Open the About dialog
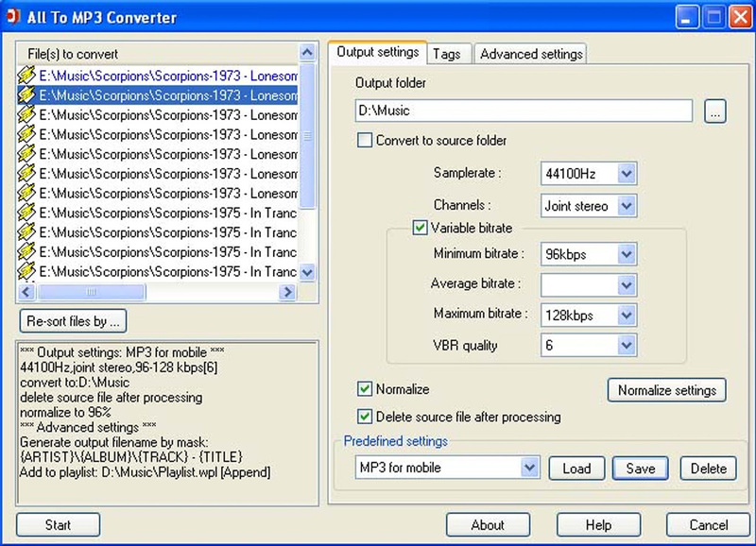The height and width of the screenshot is (546, 756). pos(488,524)
